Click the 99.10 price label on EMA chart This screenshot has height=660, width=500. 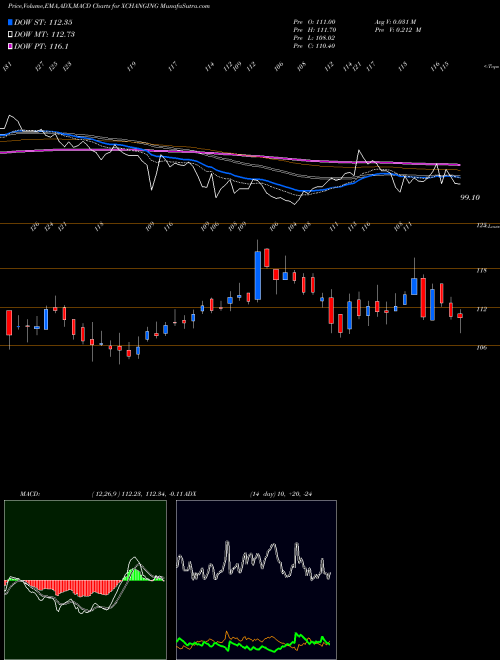coord(470,197)
